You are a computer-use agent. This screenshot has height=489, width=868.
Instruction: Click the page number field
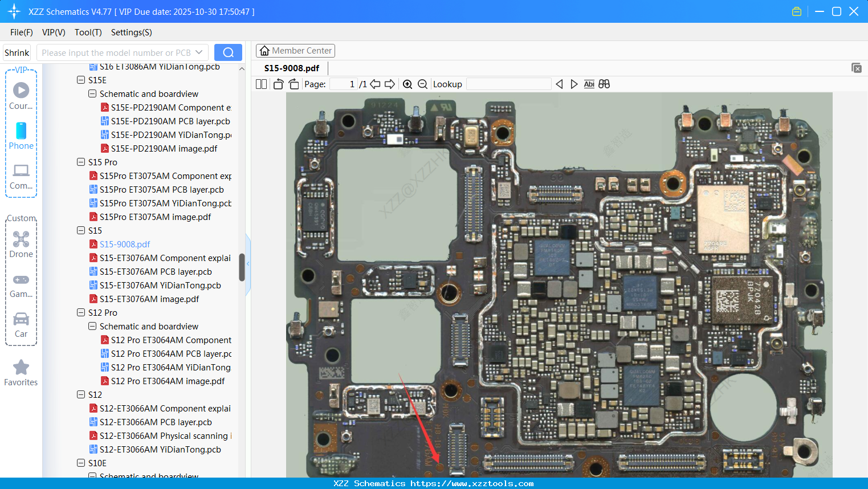(344, 84)
